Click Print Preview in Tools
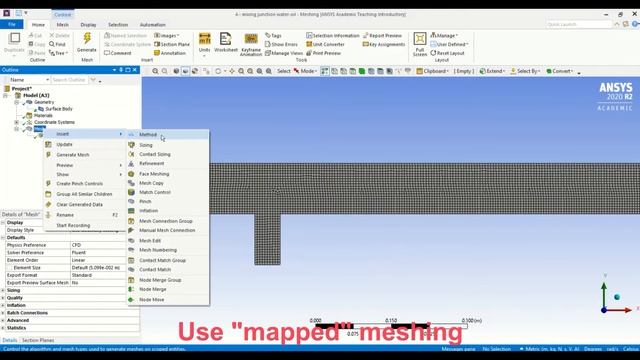 pyautogui.click(x=323, y=53)
